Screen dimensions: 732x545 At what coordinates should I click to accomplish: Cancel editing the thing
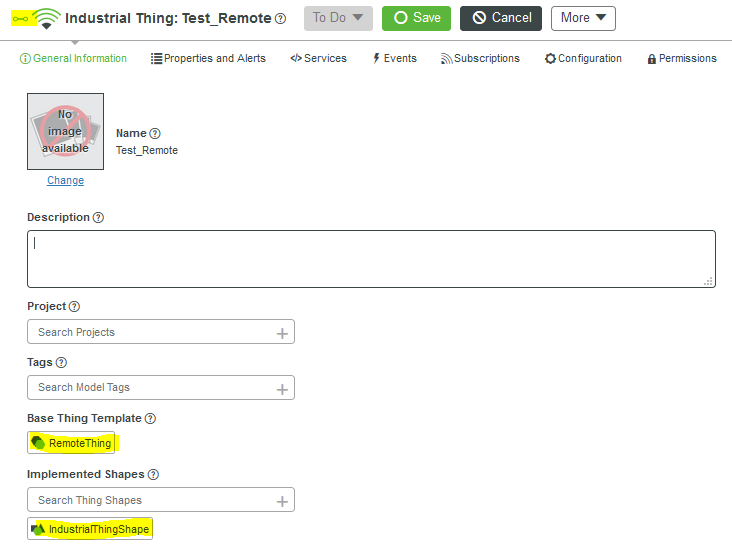(x=501, y=18)
